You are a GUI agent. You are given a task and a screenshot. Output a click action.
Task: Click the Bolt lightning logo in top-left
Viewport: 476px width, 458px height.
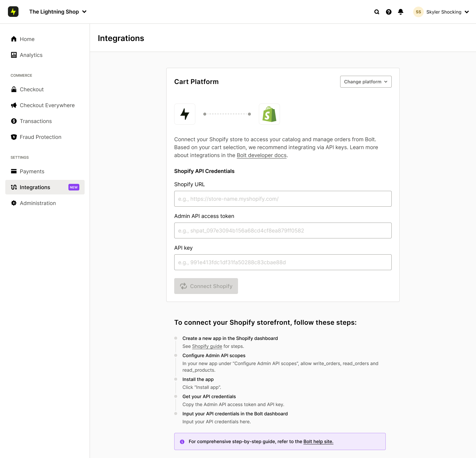pos(13,12)
